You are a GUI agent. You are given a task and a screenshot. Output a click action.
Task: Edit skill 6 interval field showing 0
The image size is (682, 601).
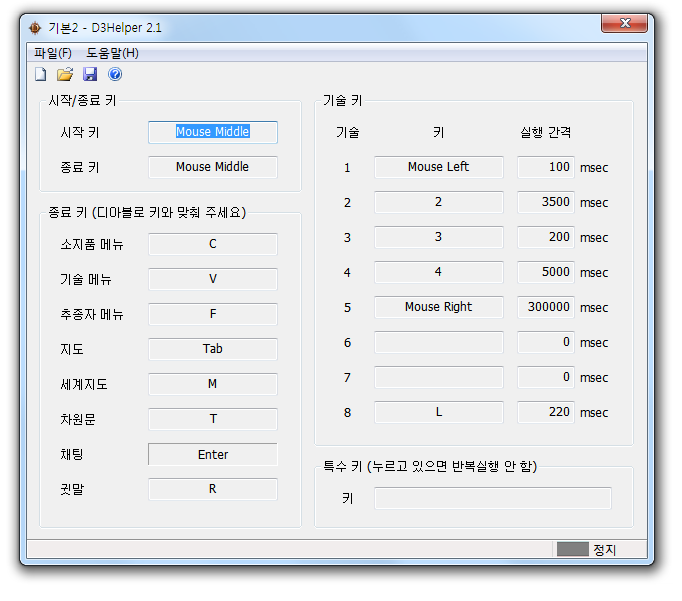pos(546,342)
